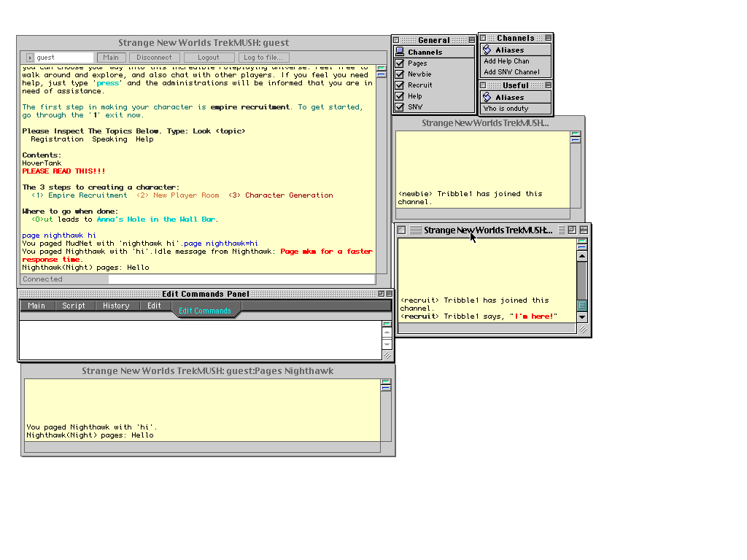Click the text area of the Edit Commands Panel
Screen dimensions: 747x560
pos(200,340)
